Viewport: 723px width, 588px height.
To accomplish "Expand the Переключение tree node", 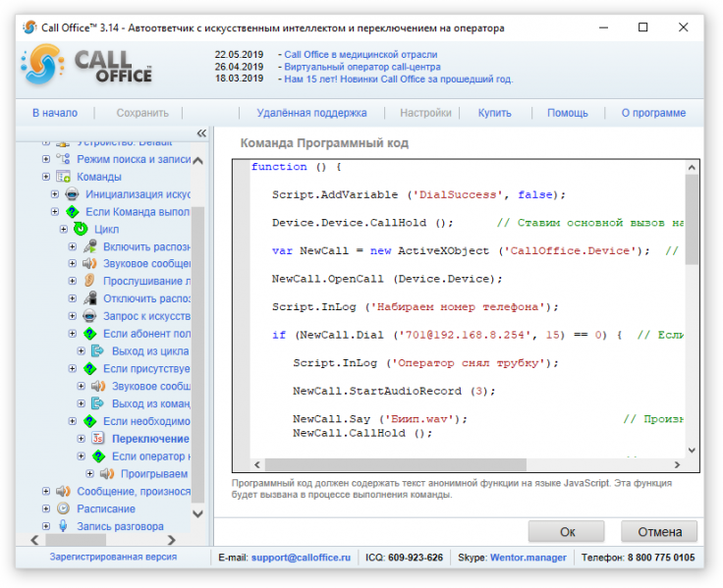I will (82, 439).
